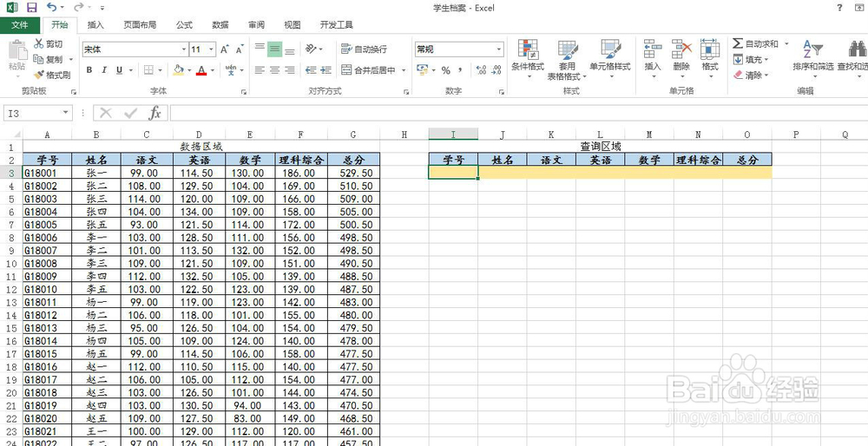Switch to the Data (数据) tab

click(x=220, y=25)
